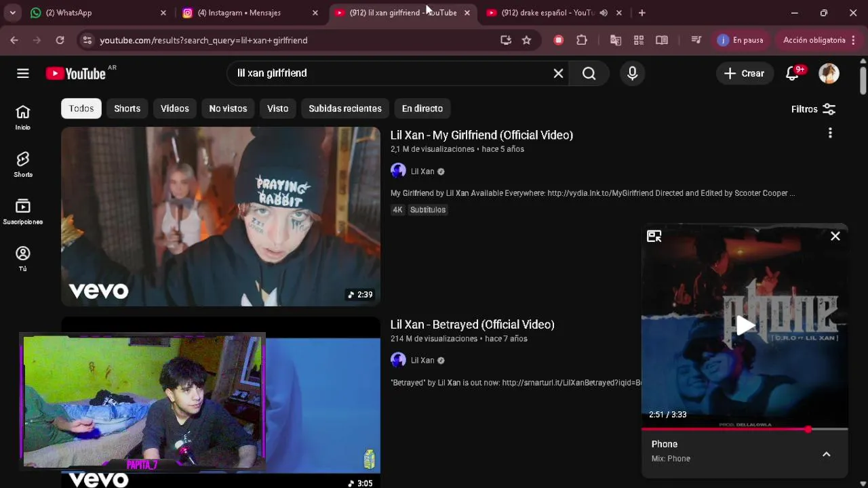Open the media controls toolbar icon

click(696, 40)
